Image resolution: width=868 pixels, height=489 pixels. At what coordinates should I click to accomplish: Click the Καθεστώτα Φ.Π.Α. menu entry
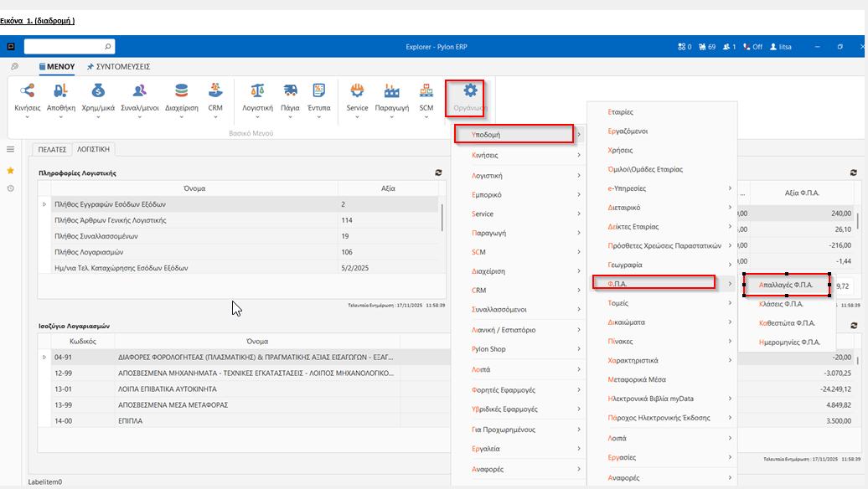click(x=786, y=323)
